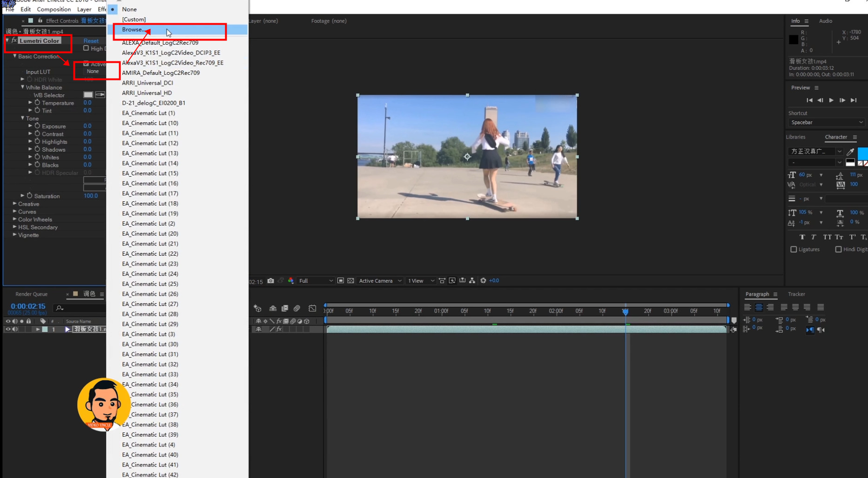Open the Composition menu
The height and width of the screenshot is (478, 868).
[54, 9]
